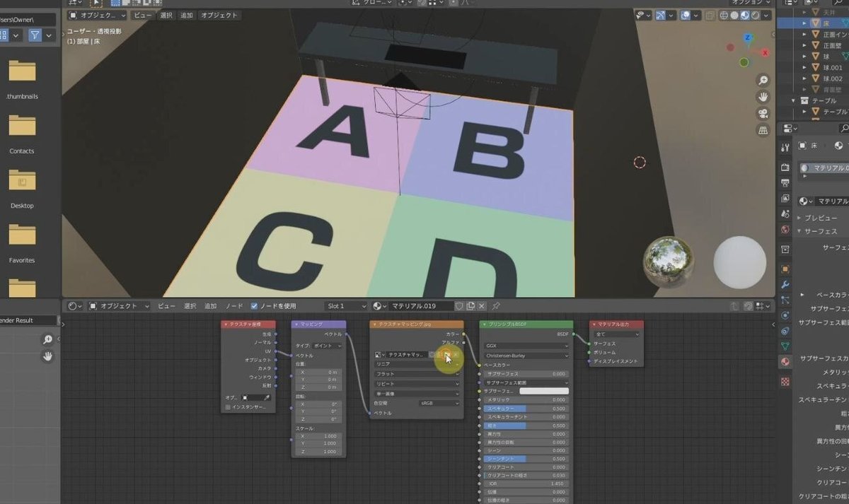The width and height of the screenshot is (849, 504).
Task: Open sRGB color space dropdown in texture node
Action: (438, 403)
